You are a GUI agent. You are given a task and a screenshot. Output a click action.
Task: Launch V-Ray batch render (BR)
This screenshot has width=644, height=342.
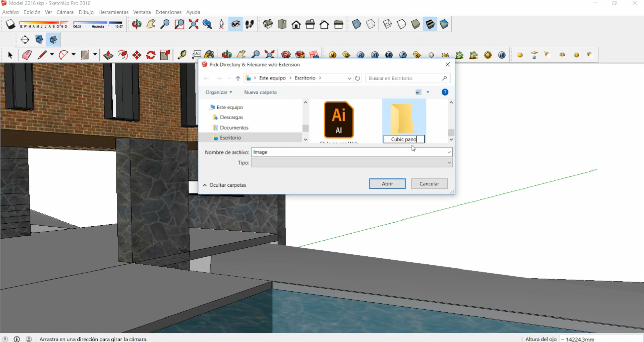[x=389, y=55]
